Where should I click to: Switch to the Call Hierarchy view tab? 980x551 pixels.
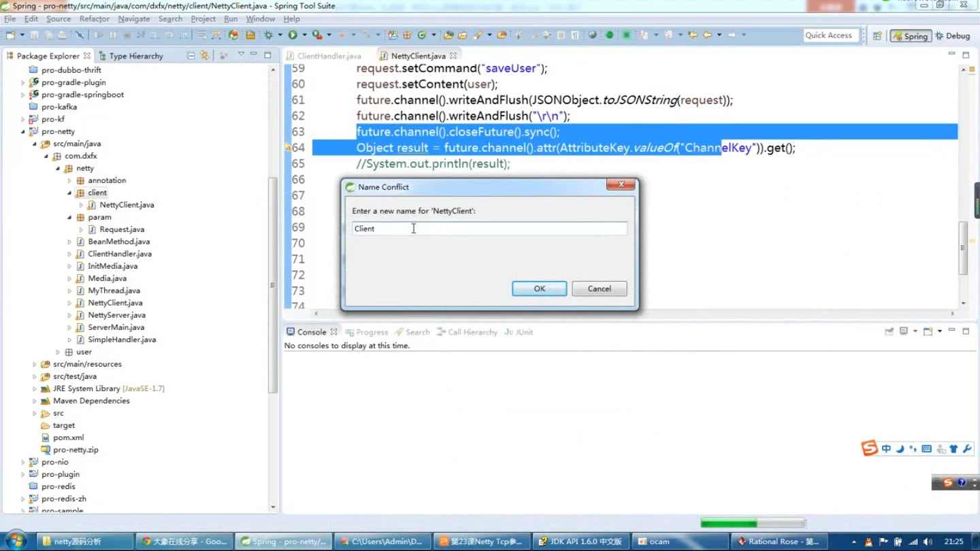[x=466, y=332]
